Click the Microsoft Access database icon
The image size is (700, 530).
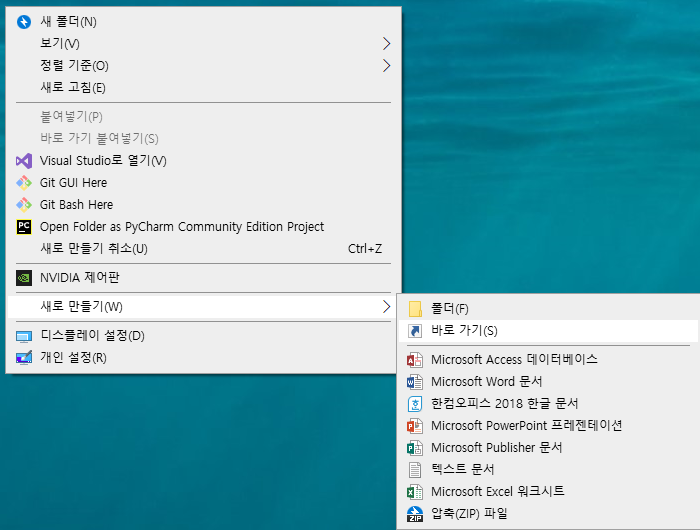point(415,360)
